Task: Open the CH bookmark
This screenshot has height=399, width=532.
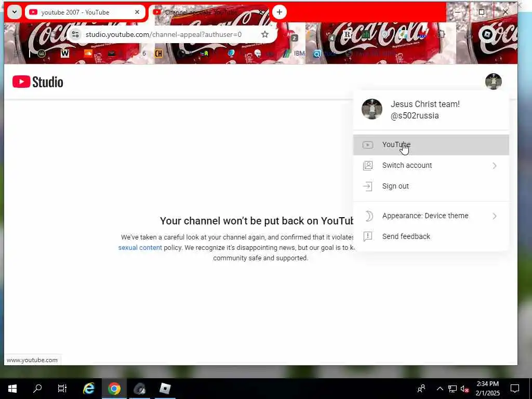Action: pos(158,54)
